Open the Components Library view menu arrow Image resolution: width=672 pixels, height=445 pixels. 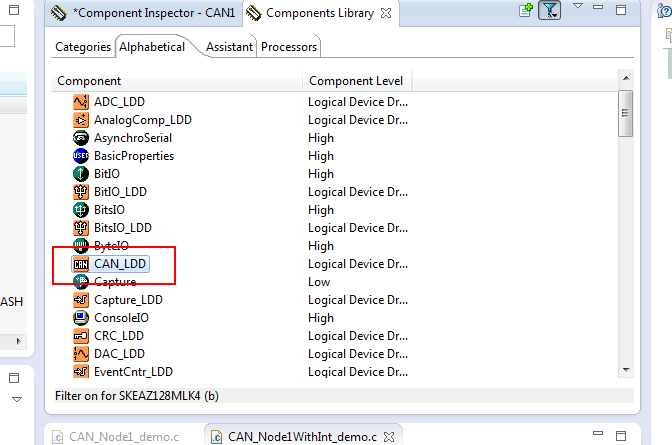(x=578, y=6)
